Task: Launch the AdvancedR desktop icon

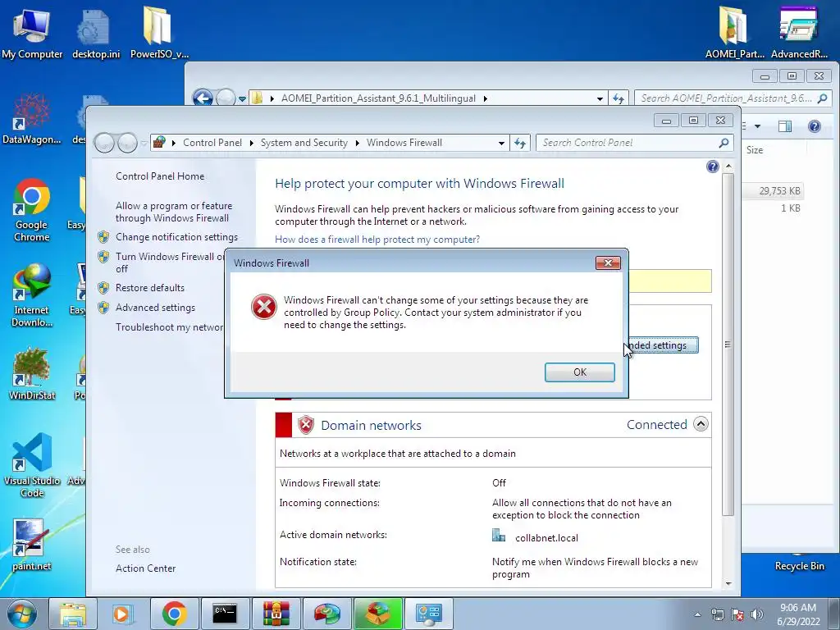Action: [x=799, y=32]
